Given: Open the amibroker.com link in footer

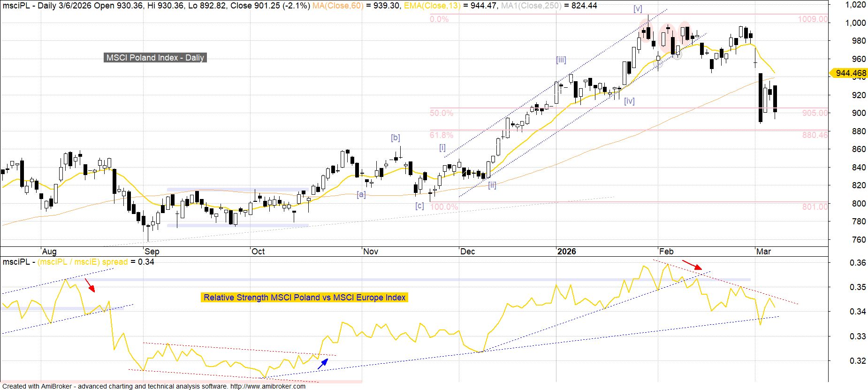Looking at the screenshot, I should point(267,386).
